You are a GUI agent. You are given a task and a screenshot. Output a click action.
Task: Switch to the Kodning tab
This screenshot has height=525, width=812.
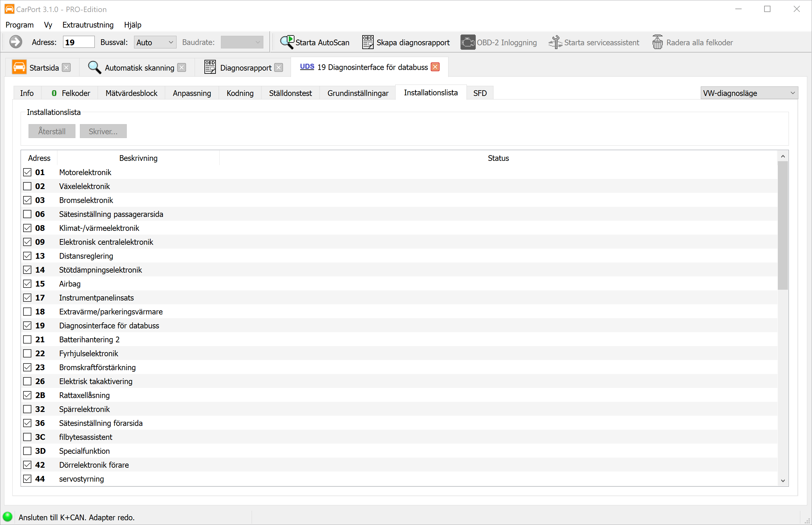pos(240,93)
